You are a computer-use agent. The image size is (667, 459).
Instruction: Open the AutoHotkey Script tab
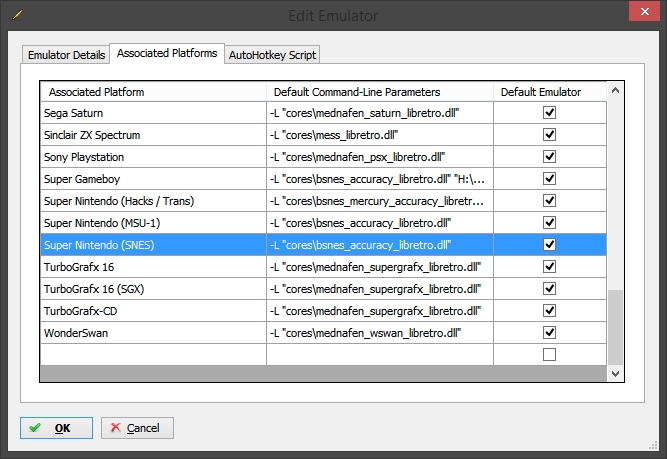pyautogui.click(x=273, y=54)
